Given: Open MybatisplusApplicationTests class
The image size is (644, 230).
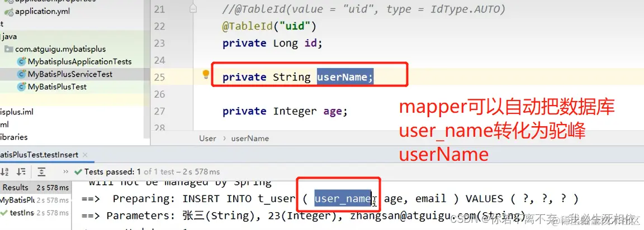Looking at the screenshot, I should [x=80, y=62].
